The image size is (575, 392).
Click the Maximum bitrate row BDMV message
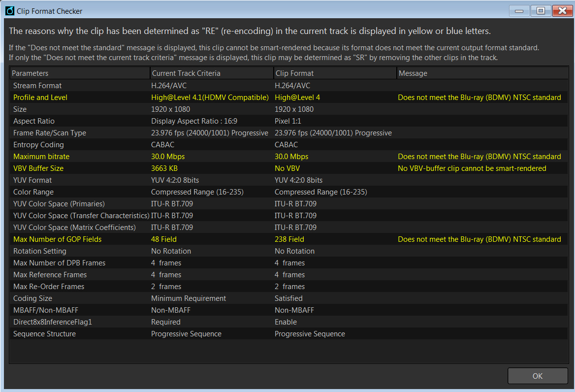479,157
